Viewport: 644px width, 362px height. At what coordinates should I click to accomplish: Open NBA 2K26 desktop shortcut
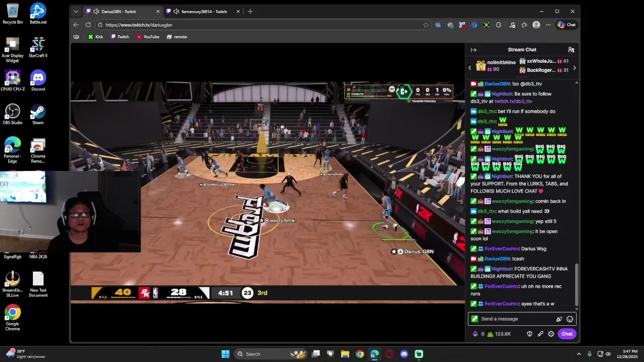tap(38, 256)
